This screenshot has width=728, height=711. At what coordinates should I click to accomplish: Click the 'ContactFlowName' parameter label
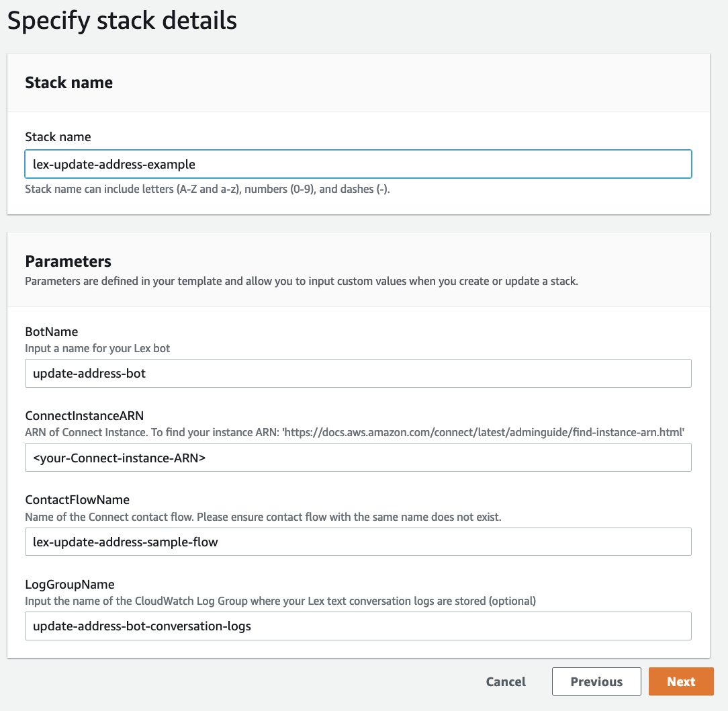(77, 500)
